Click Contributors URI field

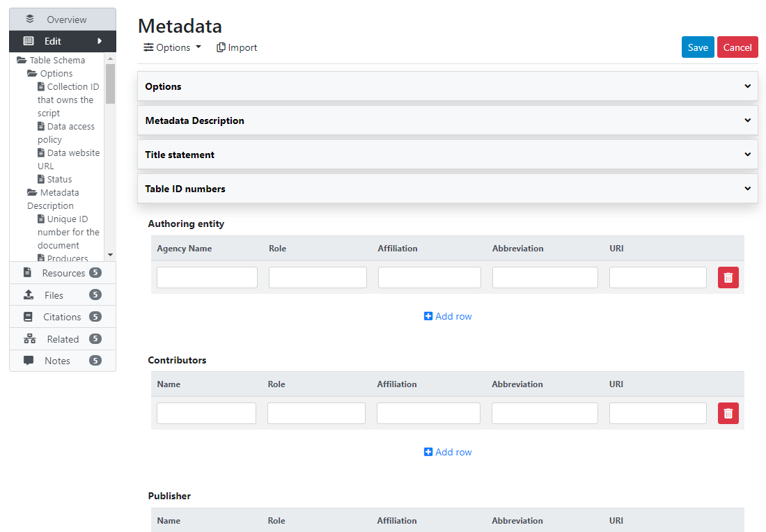[x=658, y=414]
